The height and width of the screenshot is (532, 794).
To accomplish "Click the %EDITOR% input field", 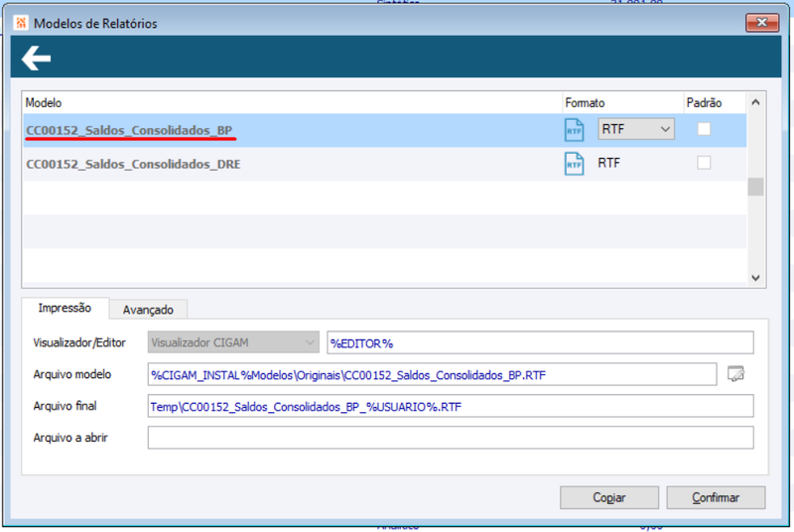I will coord(540,343).
